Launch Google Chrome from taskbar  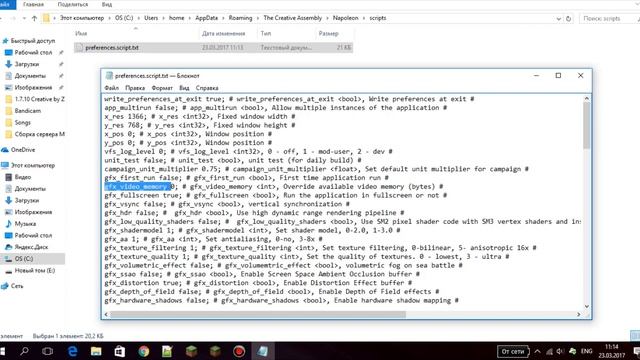(144, 351)
